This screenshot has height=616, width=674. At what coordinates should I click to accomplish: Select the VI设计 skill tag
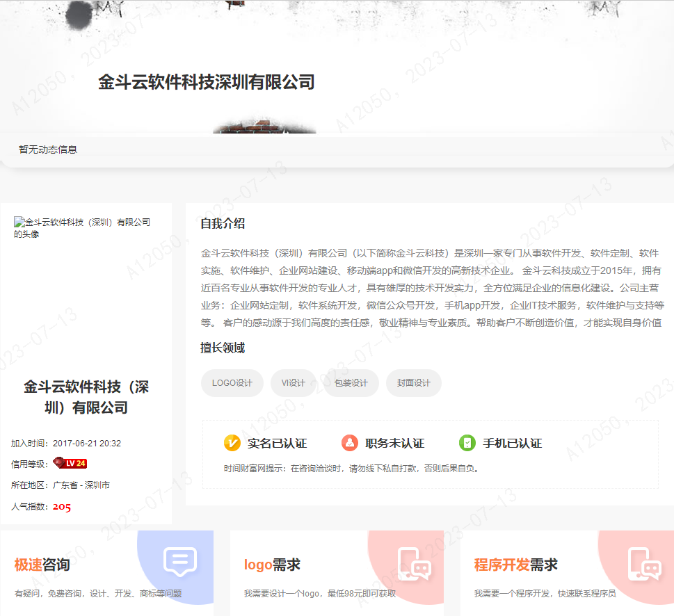(x=293, y=382)
